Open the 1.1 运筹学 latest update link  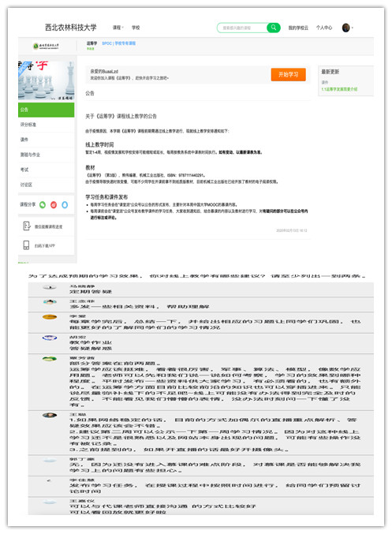pos(339,89)
